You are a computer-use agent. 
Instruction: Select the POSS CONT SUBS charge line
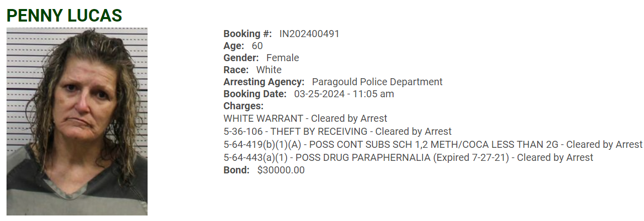coord(433,145)
